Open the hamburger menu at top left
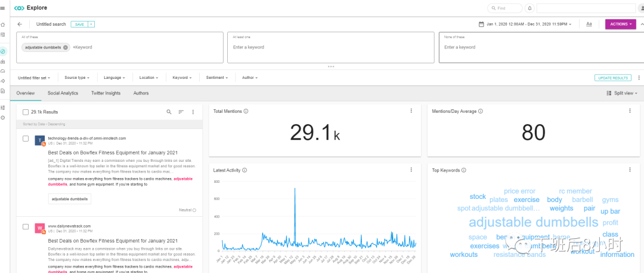This screenshot has width=644, height=273. (x=3, y=8)
